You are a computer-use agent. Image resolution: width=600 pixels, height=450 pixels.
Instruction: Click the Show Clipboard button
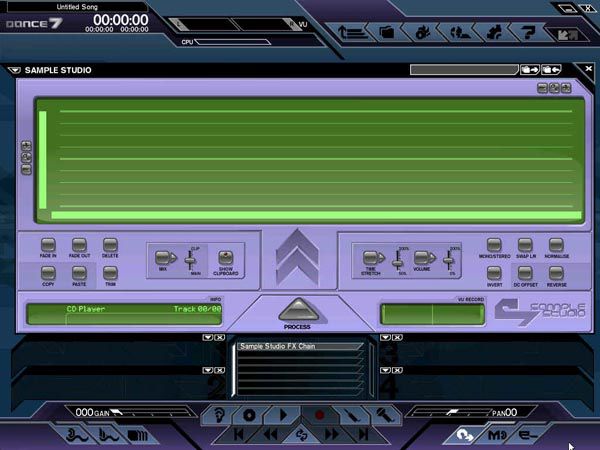coord(226,258)
